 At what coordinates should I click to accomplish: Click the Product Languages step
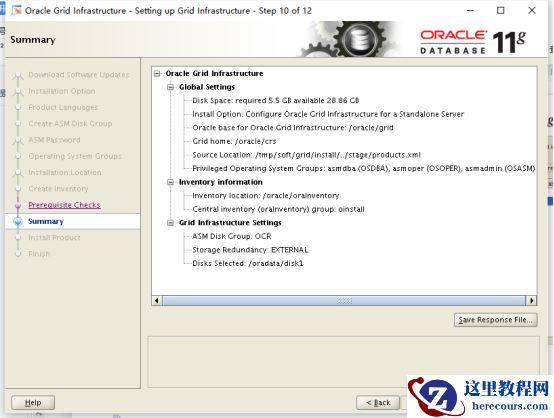click(63, 107)
